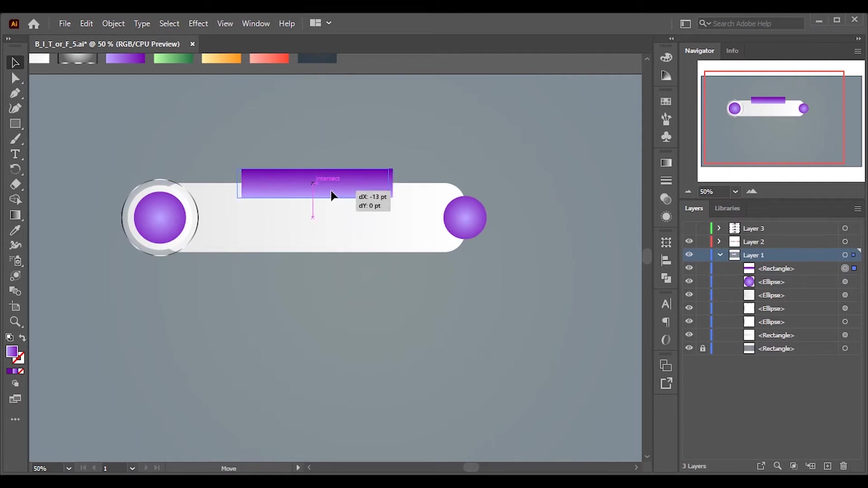The image size is (868, 488).
Task: Unlock the locked bottom Rectangle sublayer
Action: click(x=703, y=348)
